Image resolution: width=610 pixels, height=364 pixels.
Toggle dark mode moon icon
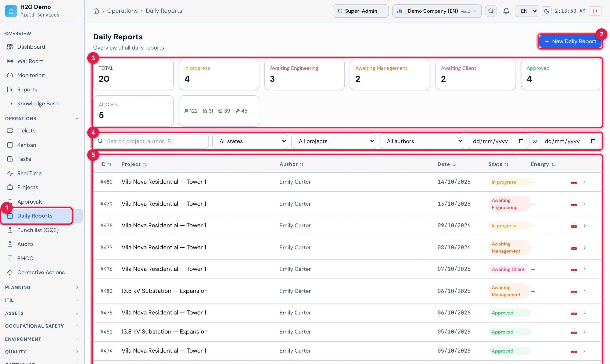(x=546, y=11)
